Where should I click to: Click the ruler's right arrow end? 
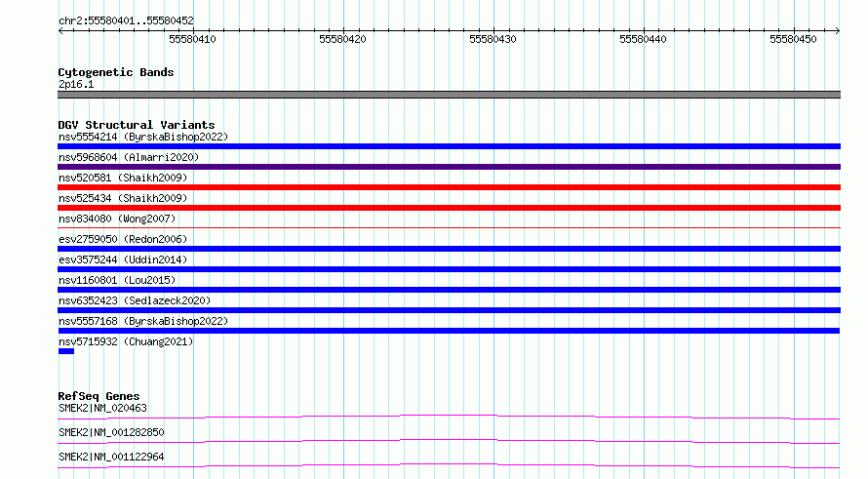838,30
